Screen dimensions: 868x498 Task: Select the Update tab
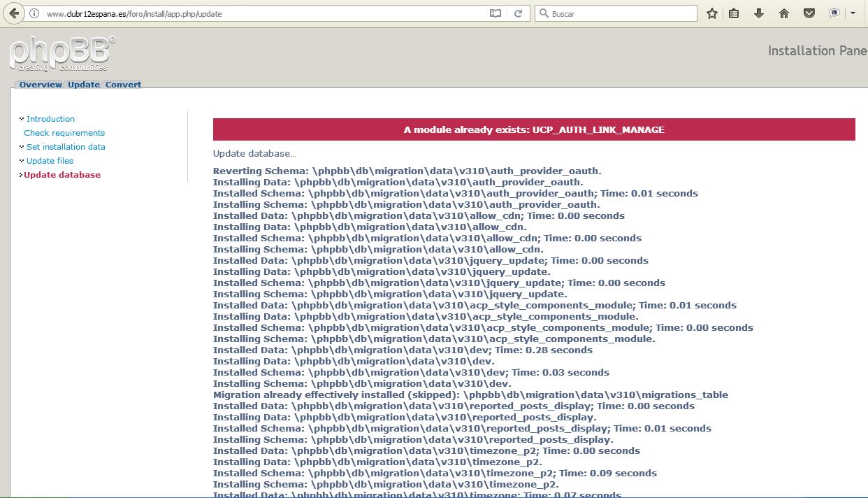pyautogui.click(x=84, y=85)
